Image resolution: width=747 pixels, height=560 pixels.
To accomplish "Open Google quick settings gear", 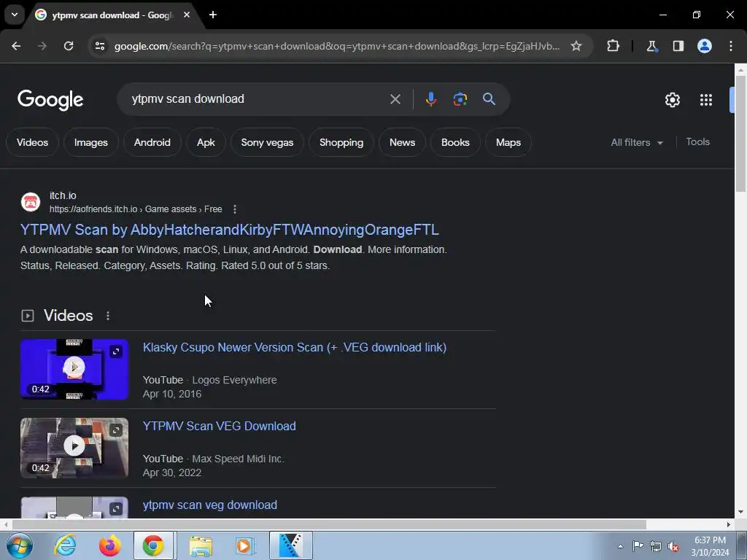I will 672,100.
